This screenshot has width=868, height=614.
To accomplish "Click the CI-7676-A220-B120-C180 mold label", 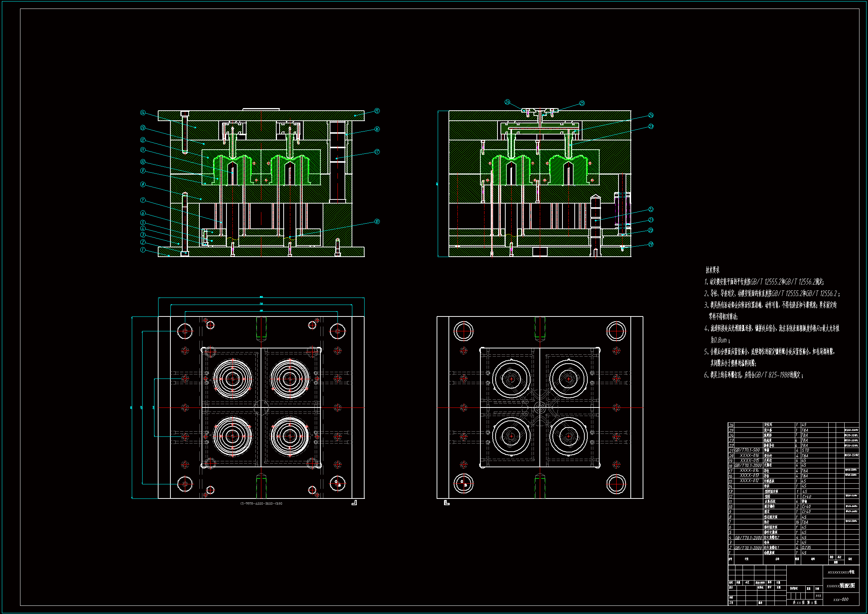I will [x=261, y=504].
